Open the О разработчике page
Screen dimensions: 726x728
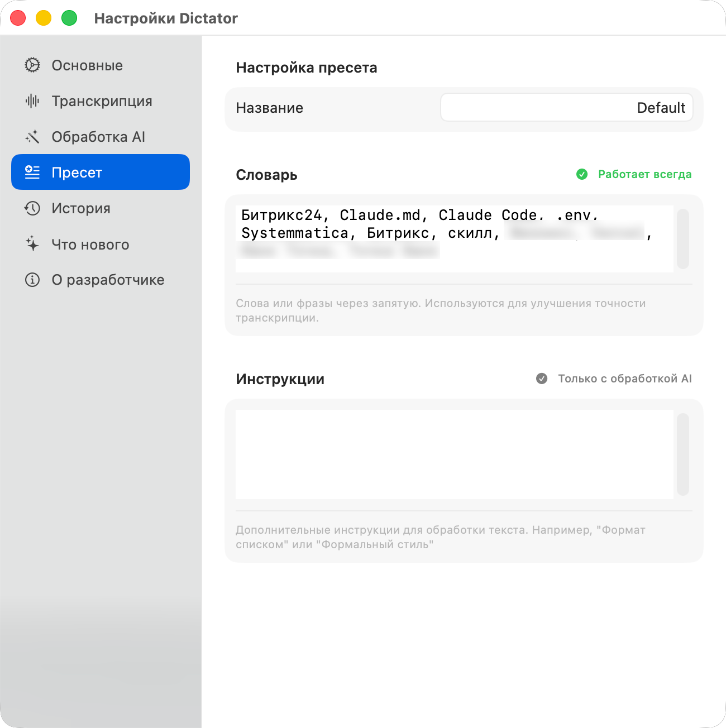108,280
